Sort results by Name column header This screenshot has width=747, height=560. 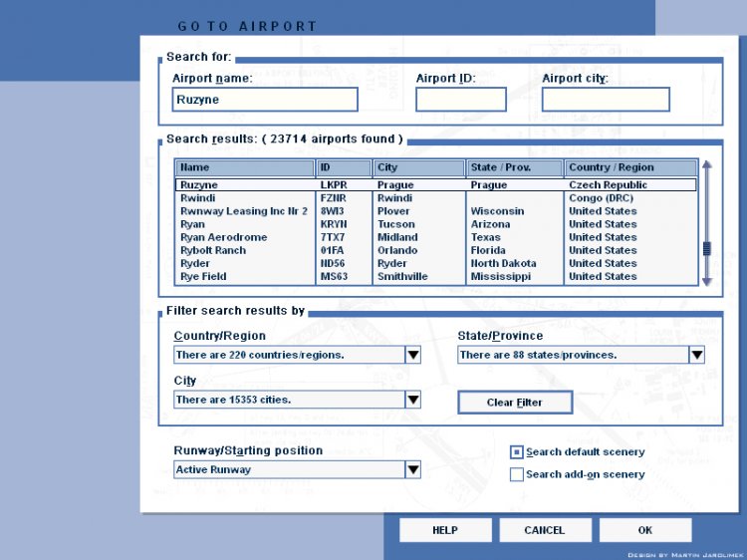coord(245,167)
